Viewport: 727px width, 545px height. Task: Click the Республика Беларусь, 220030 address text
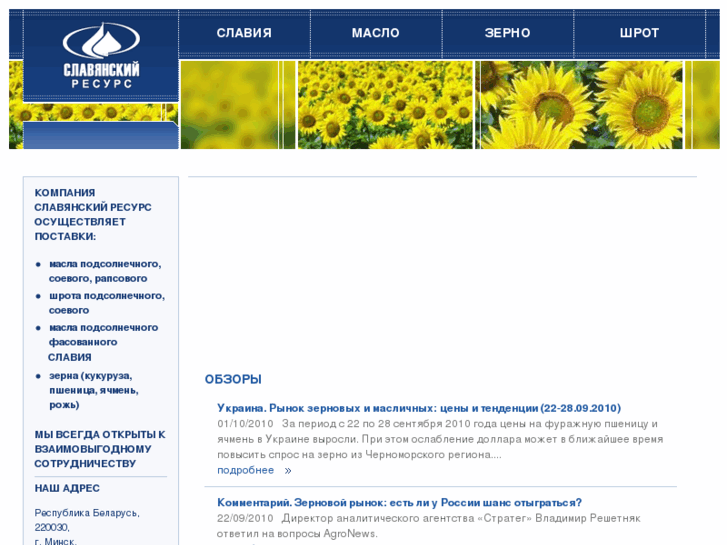tap(87, 520)
